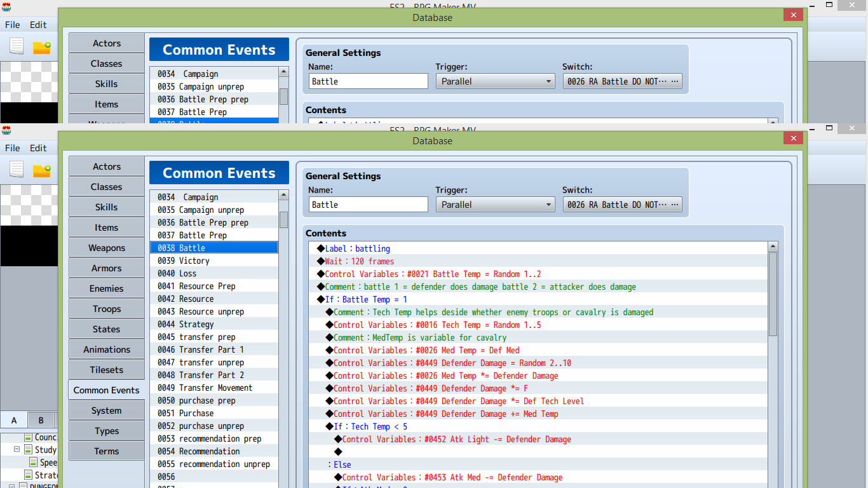Open States database tab
Image resolution: width=868 pixels, height=488 pixels.
[107, 329]
